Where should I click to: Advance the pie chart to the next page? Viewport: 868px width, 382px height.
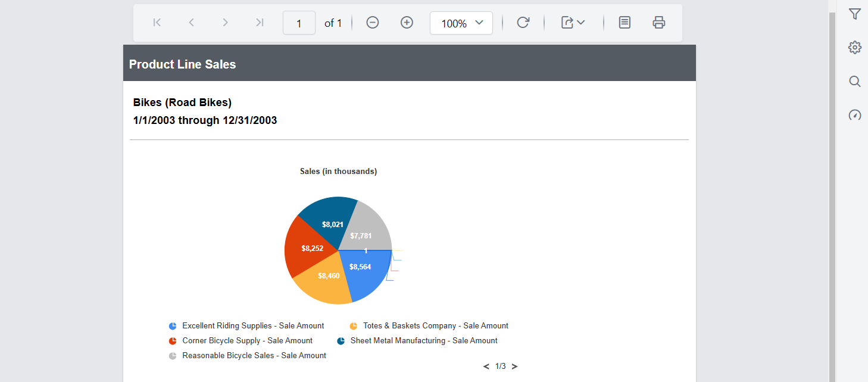pos(514,366)
